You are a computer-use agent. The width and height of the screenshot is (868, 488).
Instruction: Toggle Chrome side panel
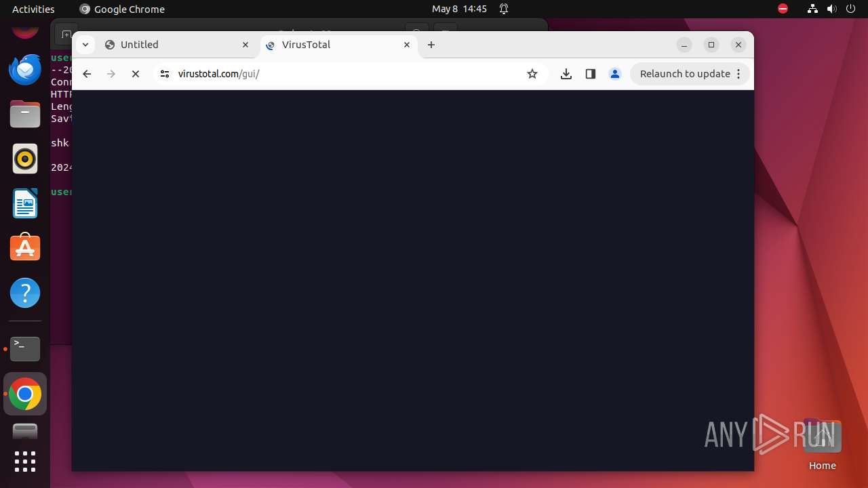click(x=591, y=74)
